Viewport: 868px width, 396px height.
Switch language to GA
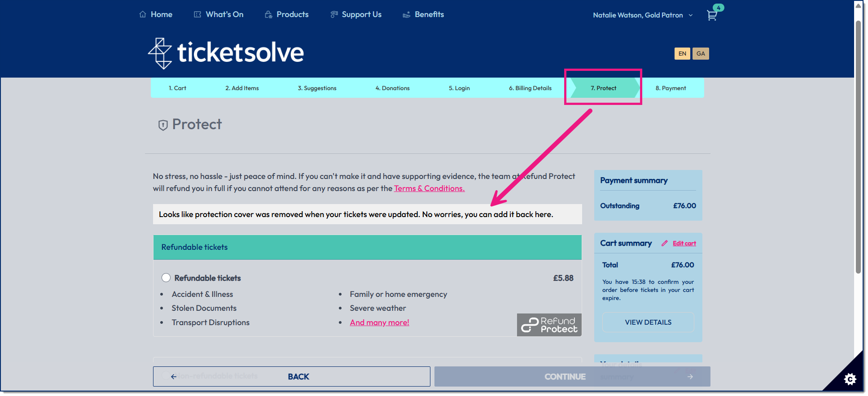pyautogui.click(x=701, y=53)
